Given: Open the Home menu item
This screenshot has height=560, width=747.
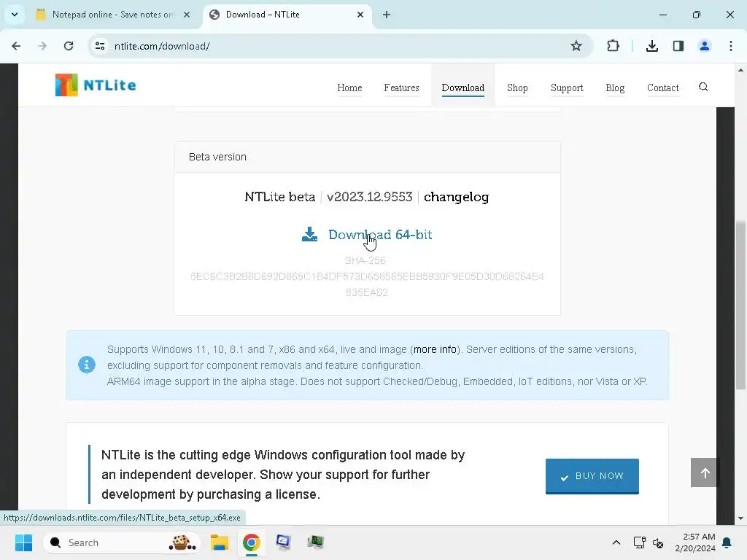Looking at the screenshot, I should pyautogui.click(x=349, y=88).
